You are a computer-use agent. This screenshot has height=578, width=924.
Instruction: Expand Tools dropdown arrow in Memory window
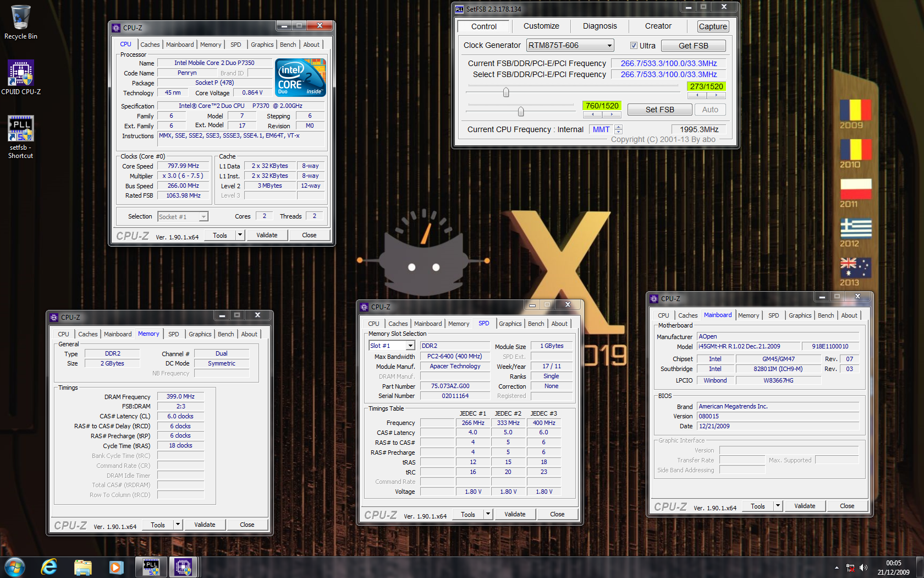tap(178, 525)
